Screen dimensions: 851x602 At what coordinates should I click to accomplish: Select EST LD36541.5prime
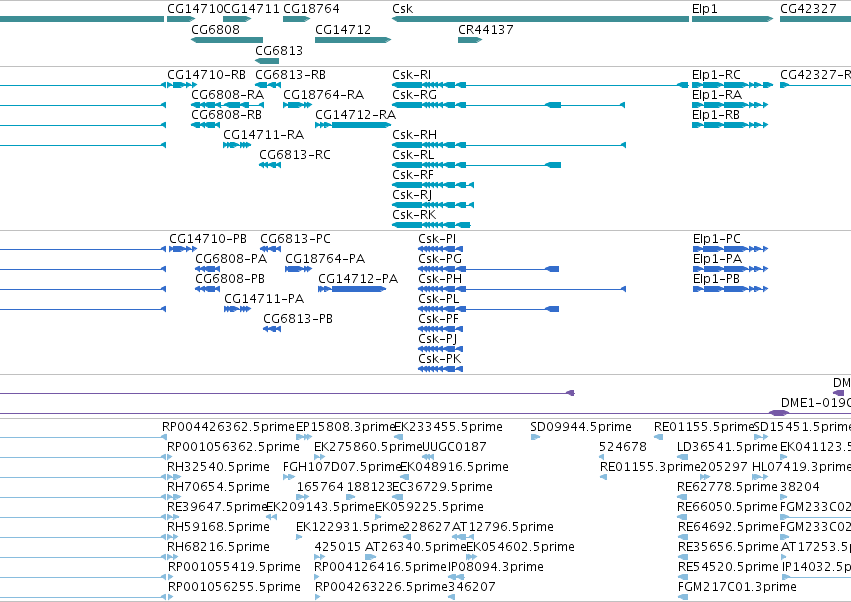point(727,447)
